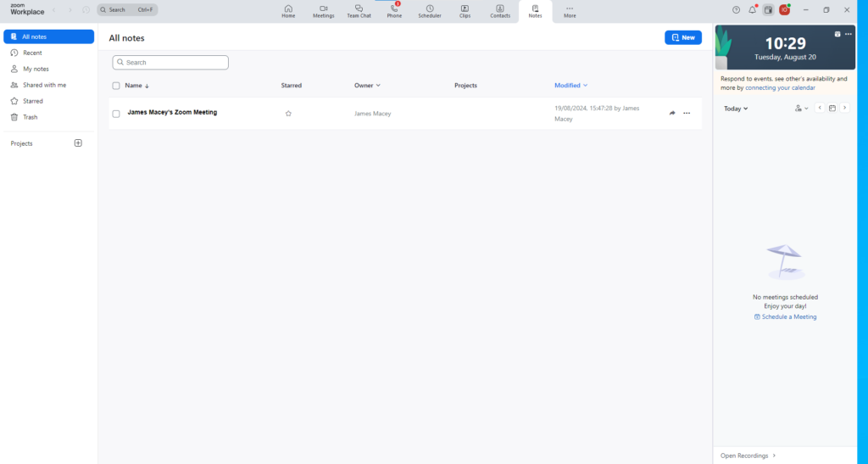The image size is (868, 464).
Task: Open the three-dot options menu for the note row
Action: pos(687,114)
